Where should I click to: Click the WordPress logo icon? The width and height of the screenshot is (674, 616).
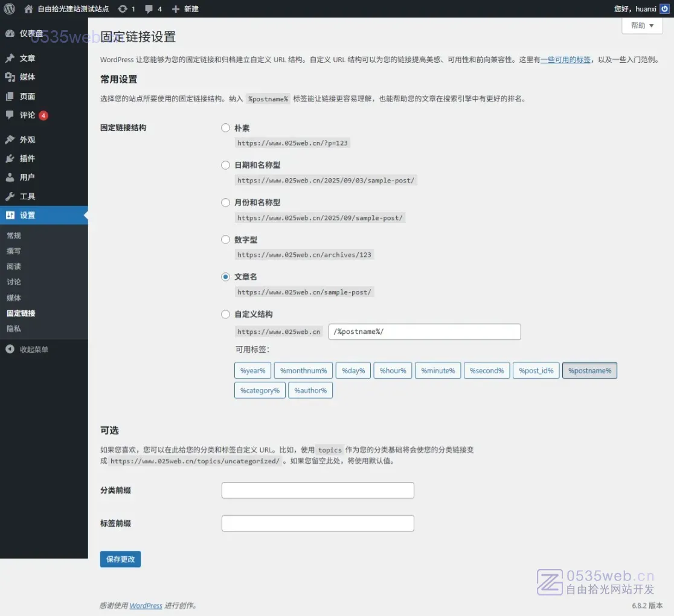coord(9,9)
